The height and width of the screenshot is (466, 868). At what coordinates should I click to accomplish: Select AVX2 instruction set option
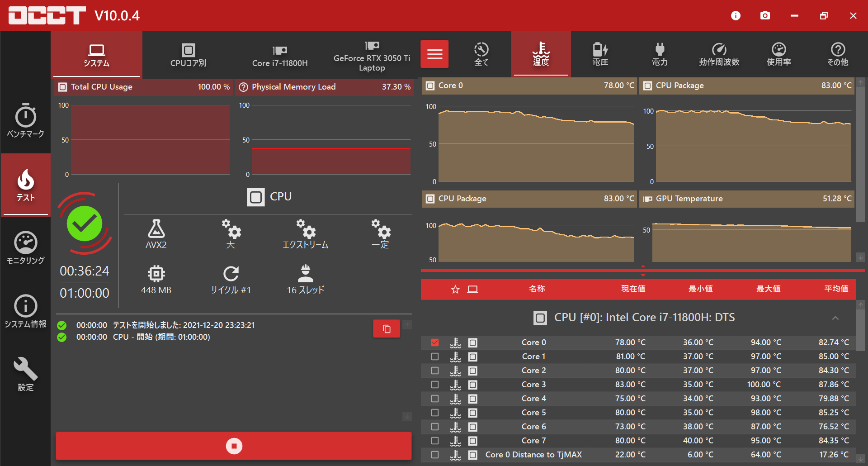pyautogui.click(x=156, y=234)
